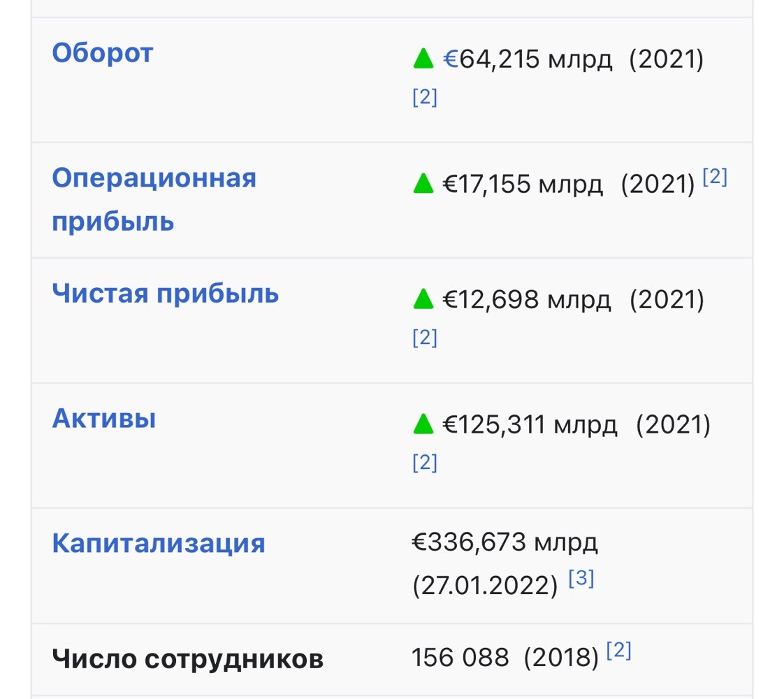
Task: Click green increase triangle next to €17,155 млрд
Action: (423, 184)
